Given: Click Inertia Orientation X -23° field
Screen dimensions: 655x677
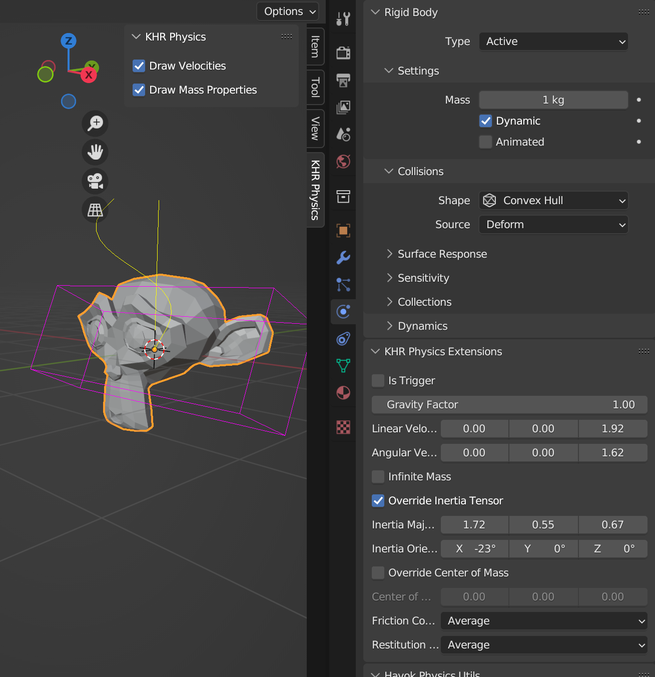Looking at the screenshot, I should point(474,549).
